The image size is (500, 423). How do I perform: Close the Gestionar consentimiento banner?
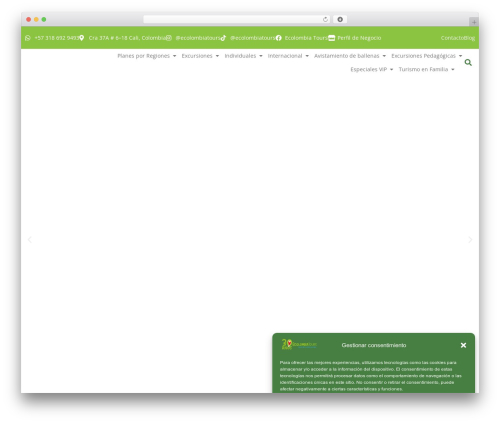(x=463, y=345)
